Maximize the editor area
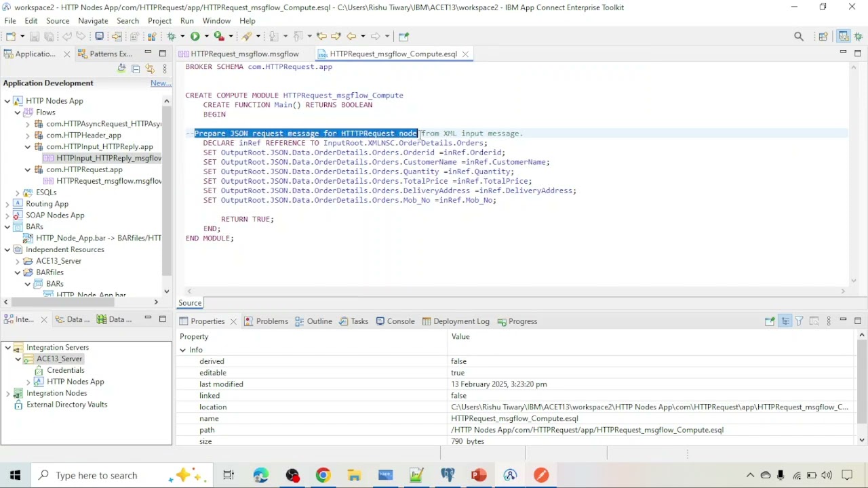Viewport: 868px width, 488px height. click(858, 53)
